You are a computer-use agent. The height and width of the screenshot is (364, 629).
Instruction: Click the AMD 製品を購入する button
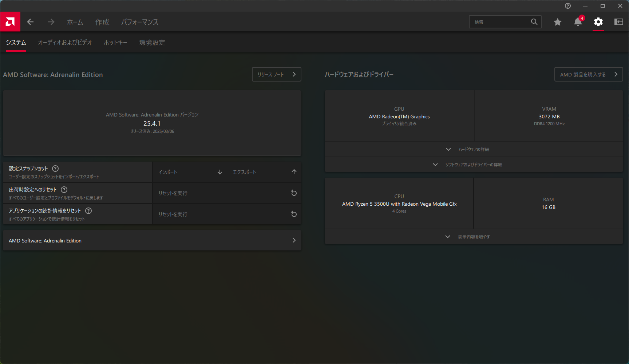coord(588,74)
